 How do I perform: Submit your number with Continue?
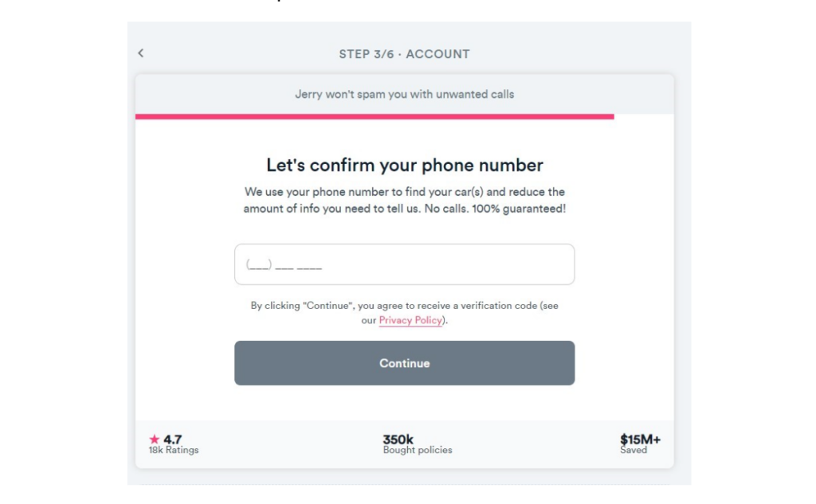404,362
